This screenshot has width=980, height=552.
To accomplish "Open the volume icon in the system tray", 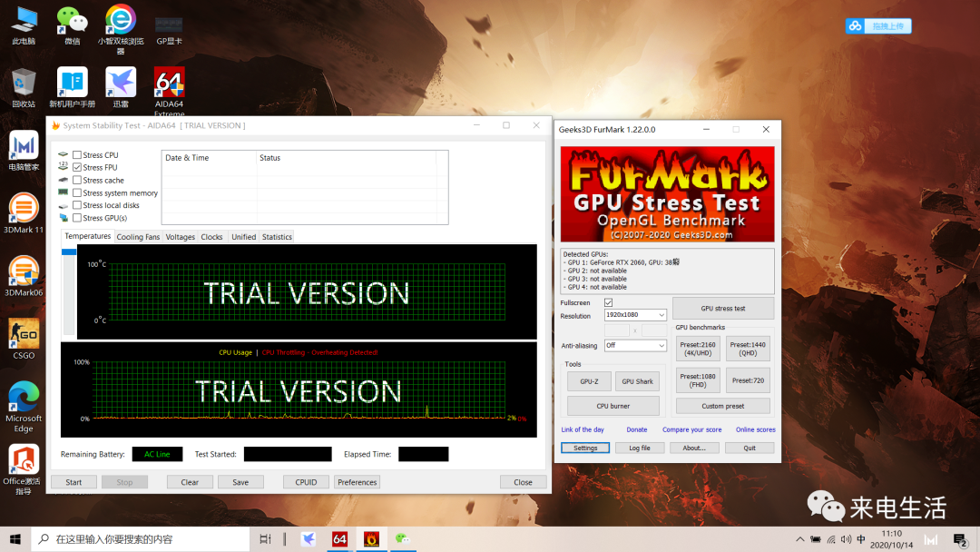I will pyautogui.click(x=847, y=539).
